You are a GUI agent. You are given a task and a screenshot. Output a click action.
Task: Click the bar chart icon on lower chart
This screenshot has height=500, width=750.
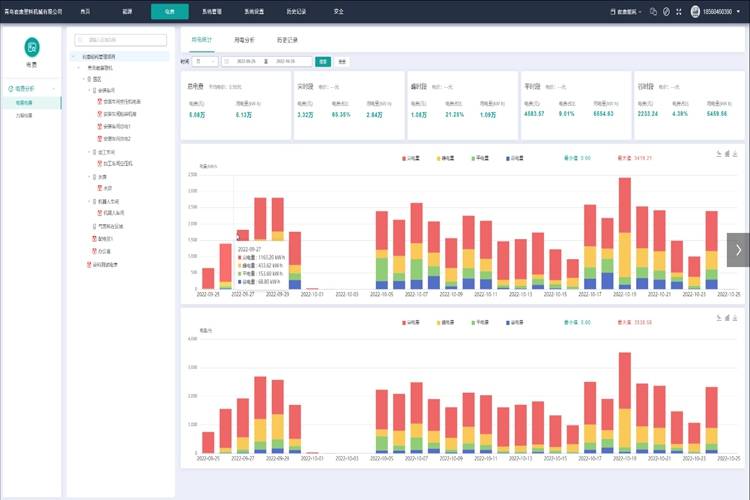click(727, 319)
